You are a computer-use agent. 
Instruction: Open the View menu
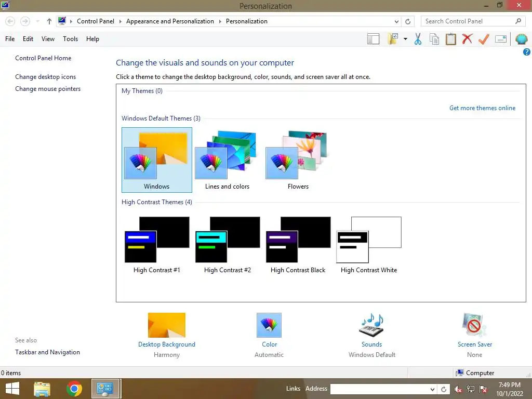pyautogui.click(x=48, y=39)
